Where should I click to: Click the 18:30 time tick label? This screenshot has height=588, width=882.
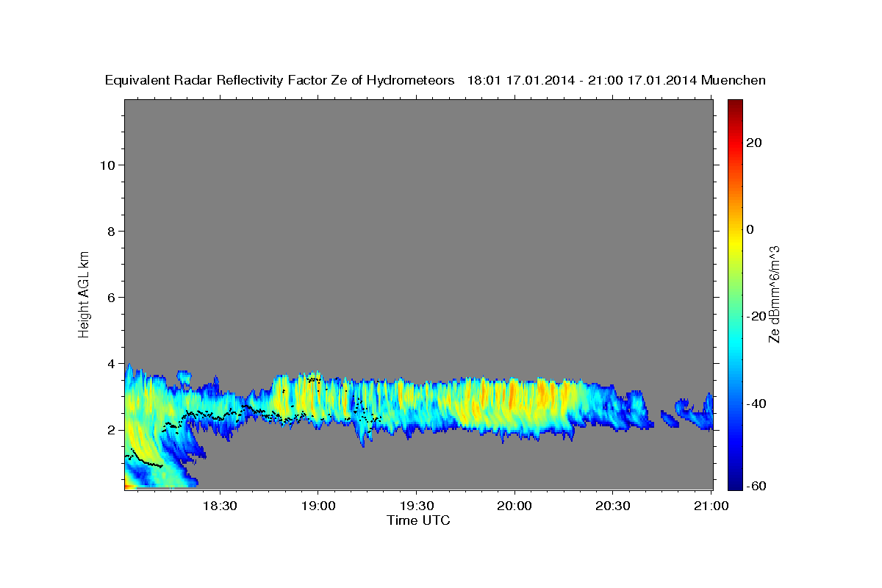220,506
